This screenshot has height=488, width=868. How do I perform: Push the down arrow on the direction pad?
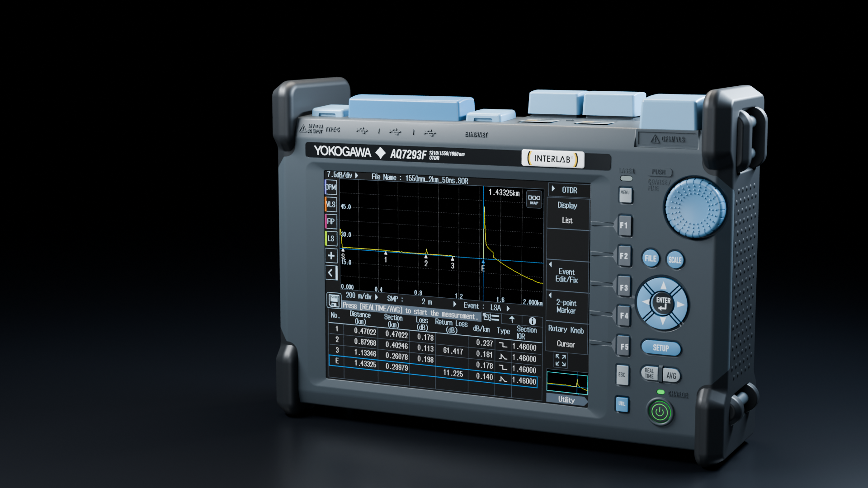[x=663, y=321]
